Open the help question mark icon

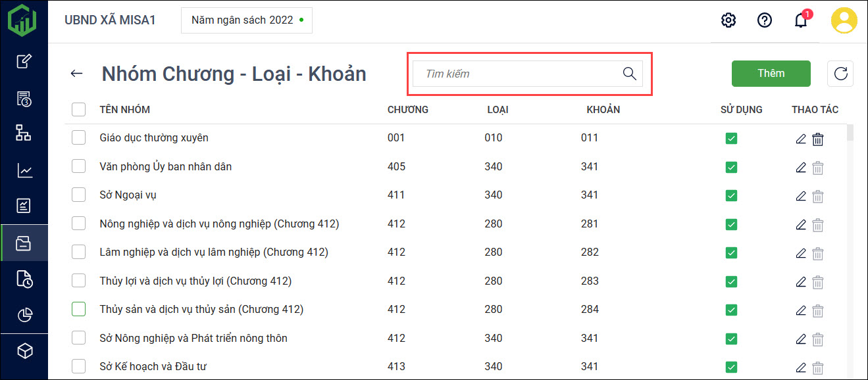[765, 20]
